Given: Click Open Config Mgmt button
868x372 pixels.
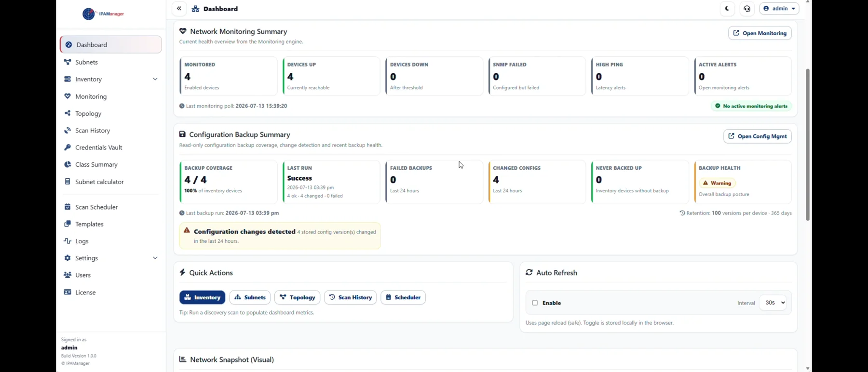Looking at the screenshot, I should 757,136.
